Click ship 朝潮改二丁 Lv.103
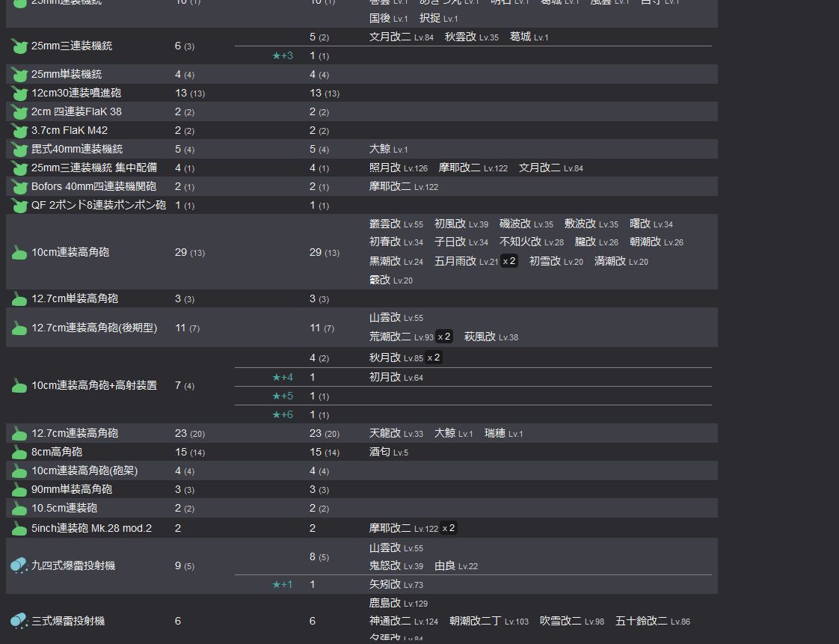This screenshot has height=644, width=839. [489, 622]
